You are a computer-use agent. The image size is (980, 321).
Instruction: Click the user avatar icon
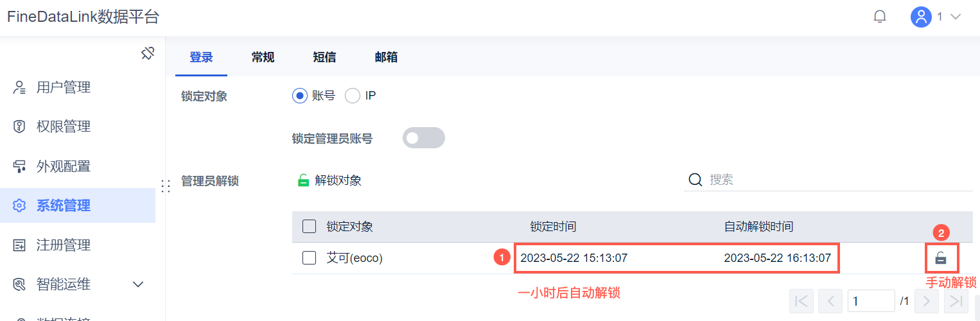(x=921, y=17)
